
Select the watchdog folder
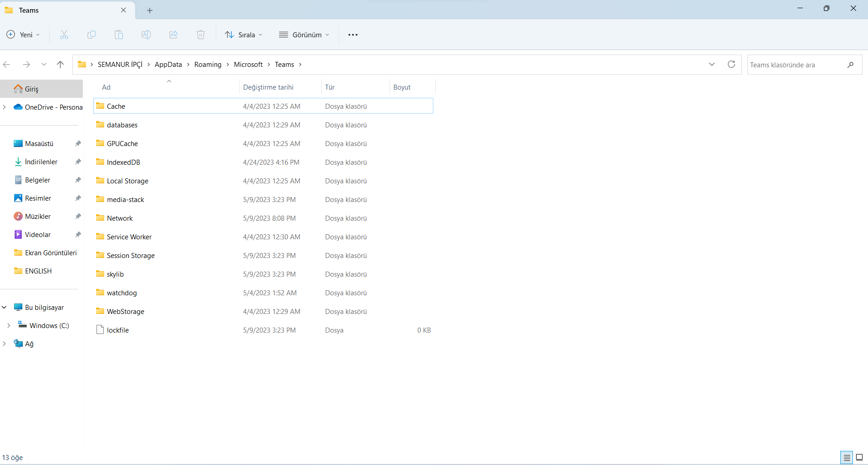point(263,293)
